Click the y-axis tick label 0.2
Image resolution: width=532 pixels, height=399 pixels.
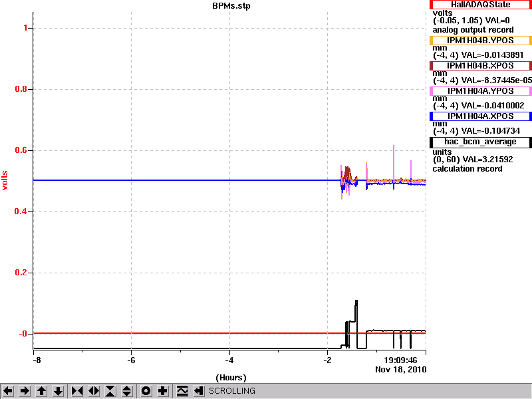[21, 273]
